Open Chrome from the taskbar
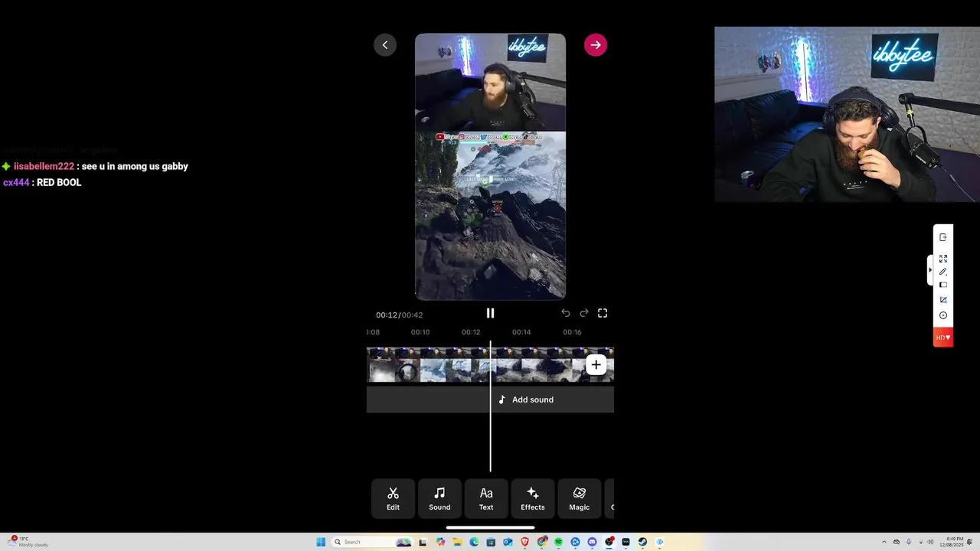 click(541, 542)
